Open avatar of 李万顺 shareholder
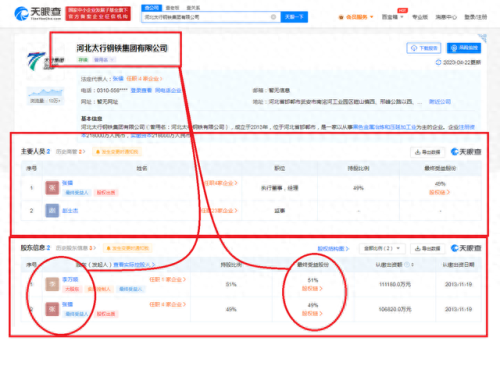 point(52,284)
